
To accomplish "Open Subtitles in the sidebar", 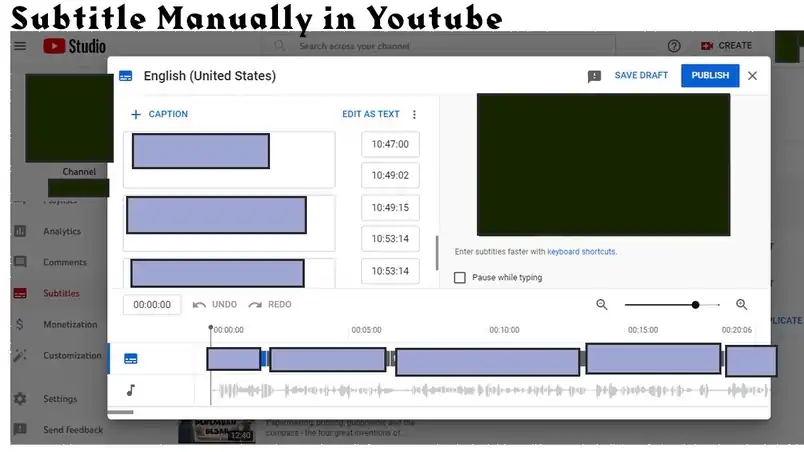I will 62,294.
